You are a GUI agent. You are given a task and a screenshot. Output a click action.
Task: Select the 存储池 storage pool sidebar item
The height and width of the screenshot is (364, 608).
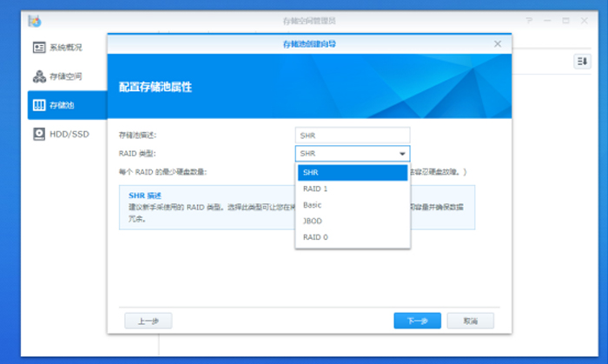(68, 105)
